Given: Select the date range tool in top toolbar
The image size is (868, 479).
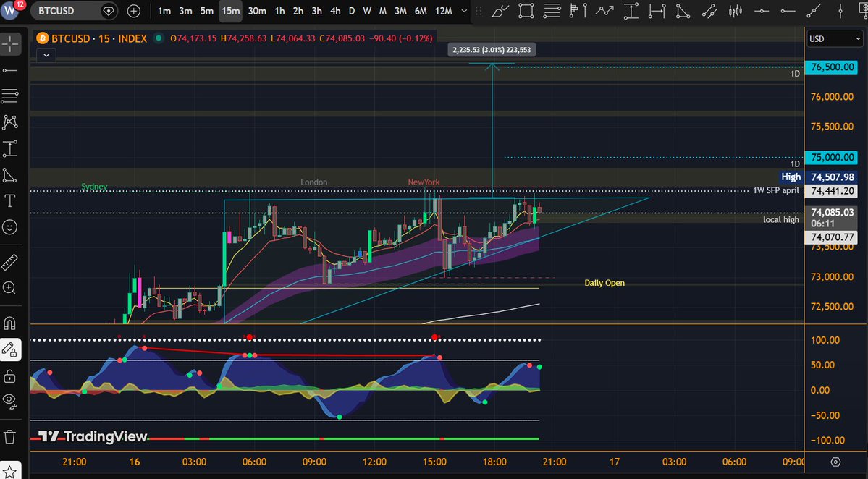Looking at the screenshot, I should [x=657, y=11].
